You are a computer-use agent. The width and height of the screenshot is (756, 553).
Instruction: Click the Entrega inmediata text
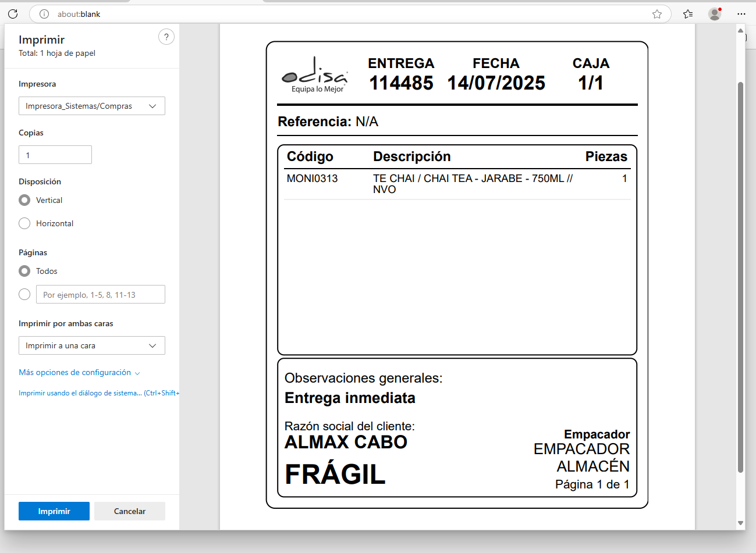pos(350,398)
